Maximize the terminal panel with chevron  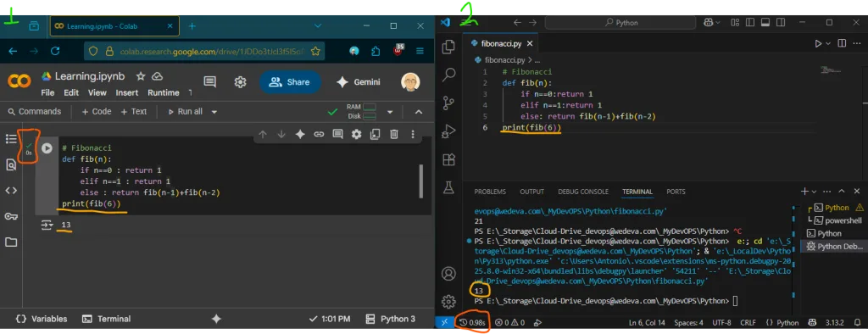coord(842,191)
